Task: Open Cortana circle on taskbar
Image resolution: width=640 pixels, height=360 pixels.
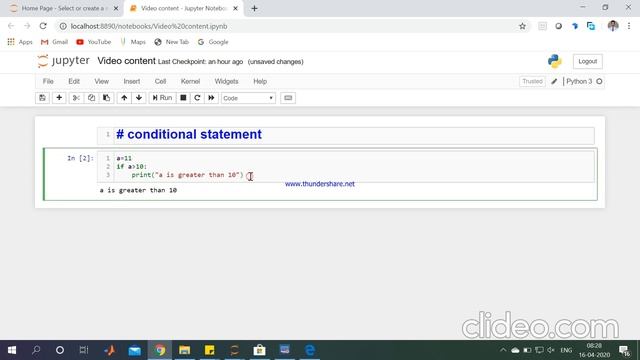Action: (60, 350)
